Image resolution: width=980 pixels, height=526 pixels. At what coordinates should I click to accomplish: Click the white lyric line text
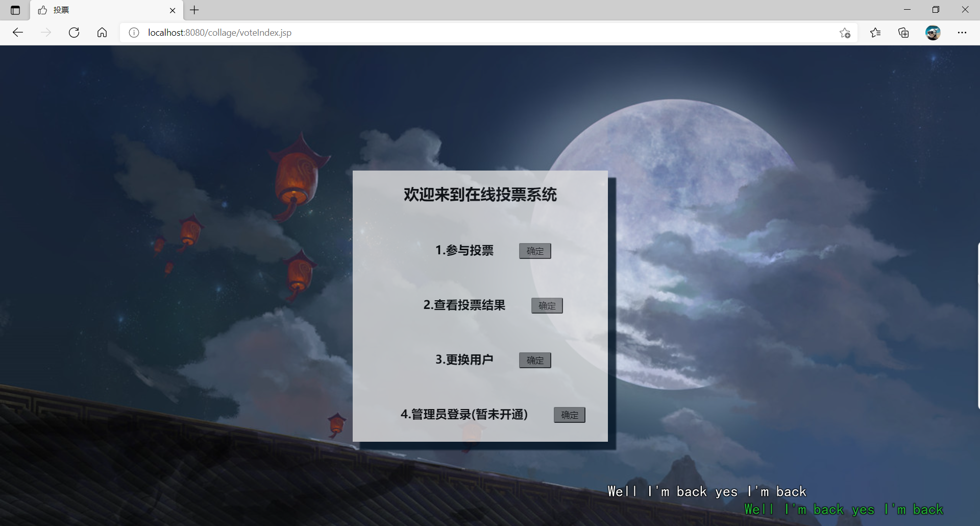[x=707, y=492]
